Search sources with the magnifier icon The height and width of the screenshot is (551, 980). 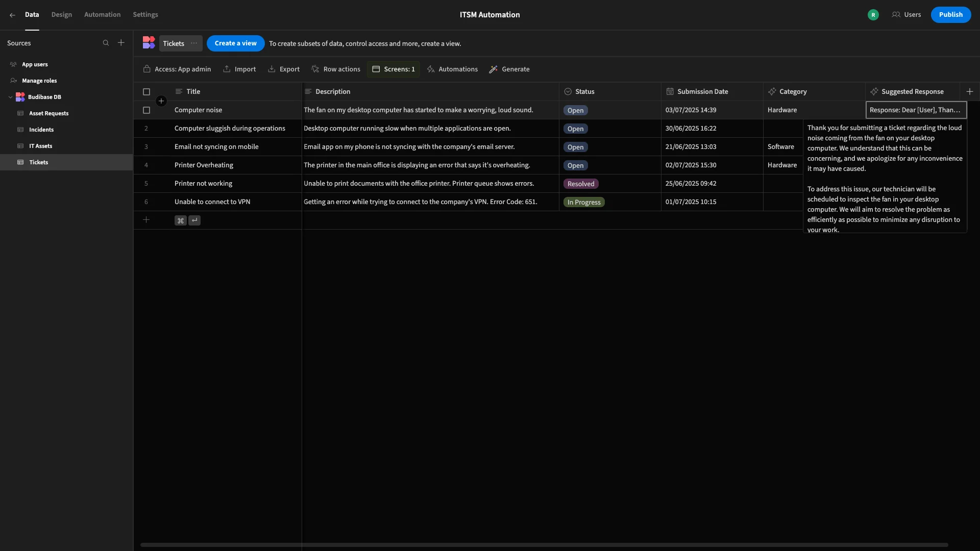pos(106,43)
